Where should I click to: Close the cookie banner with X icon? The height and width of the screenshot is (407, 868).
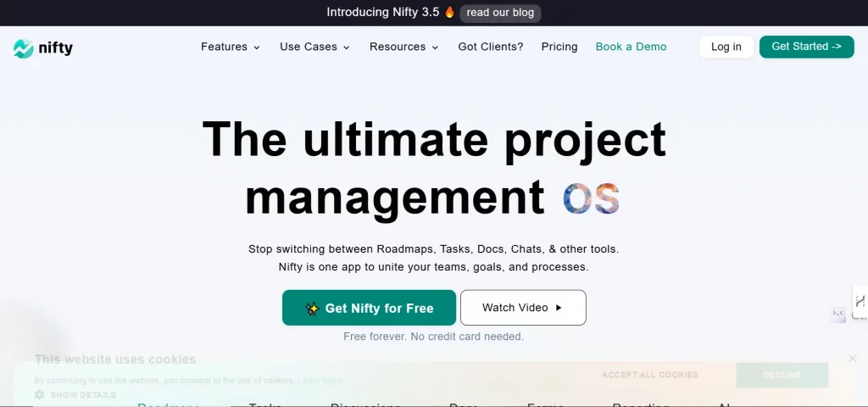tap(853, 359)
